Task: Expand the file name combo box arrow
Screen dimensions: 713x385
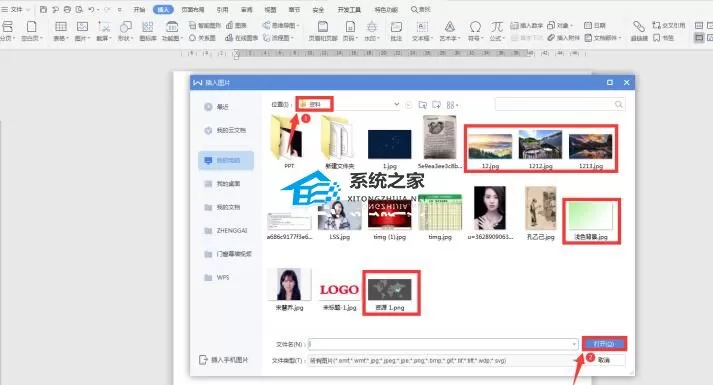Action: point(574,344)
